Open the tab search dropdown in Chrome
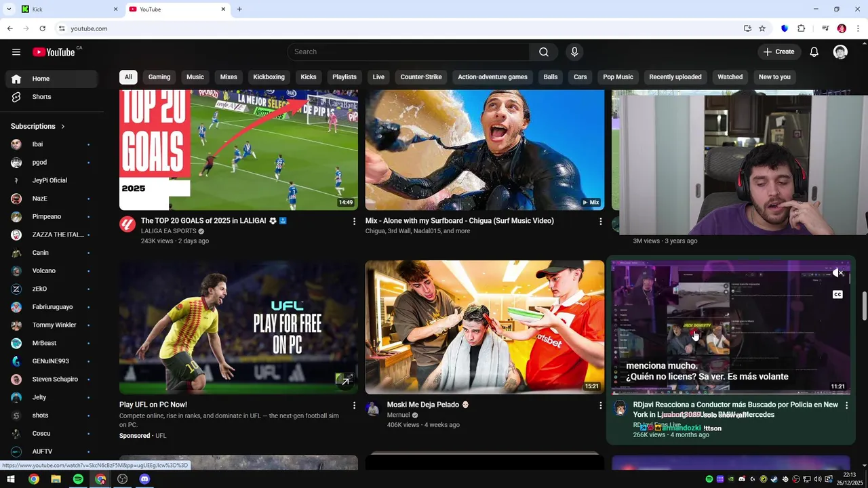 click(9, 9)
